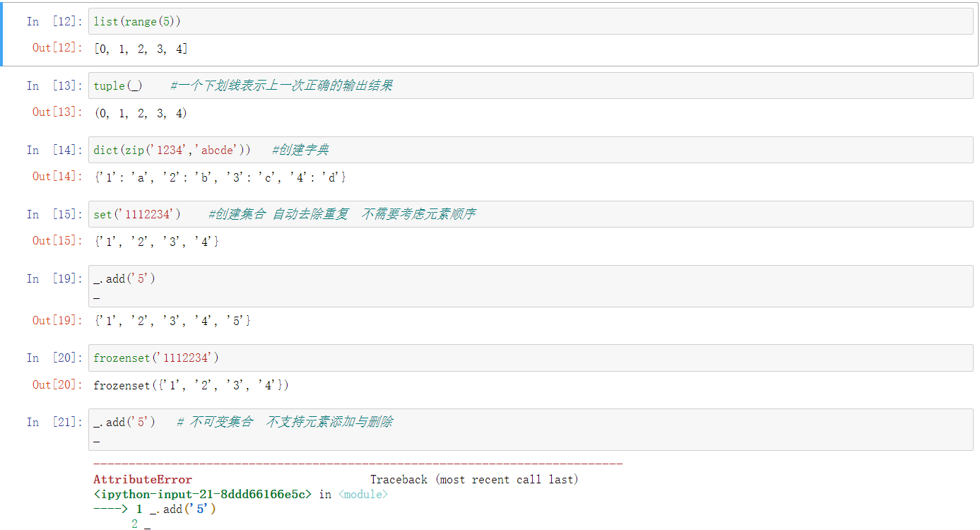Click the dict(zip('1234','abcde')) code cell

(x=531, y=150)
